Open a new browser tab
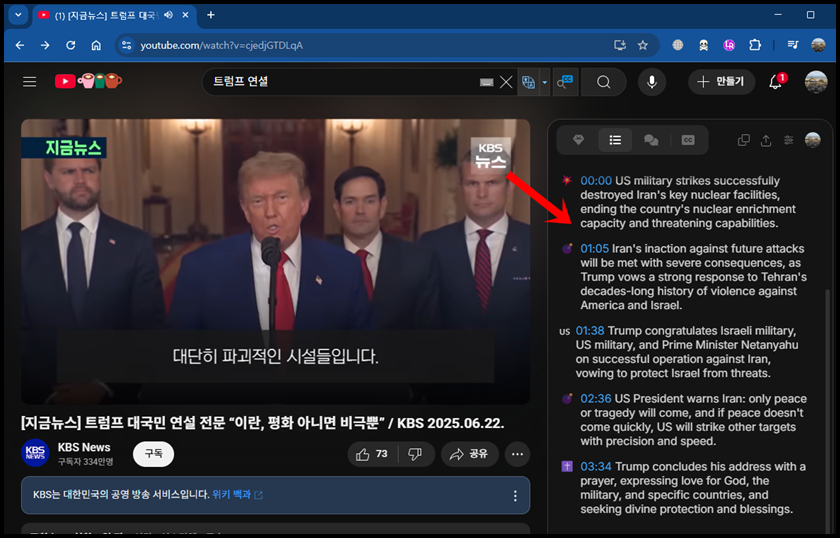The width and height of the screenshot is (840, 538). click(x=211, y=15)
